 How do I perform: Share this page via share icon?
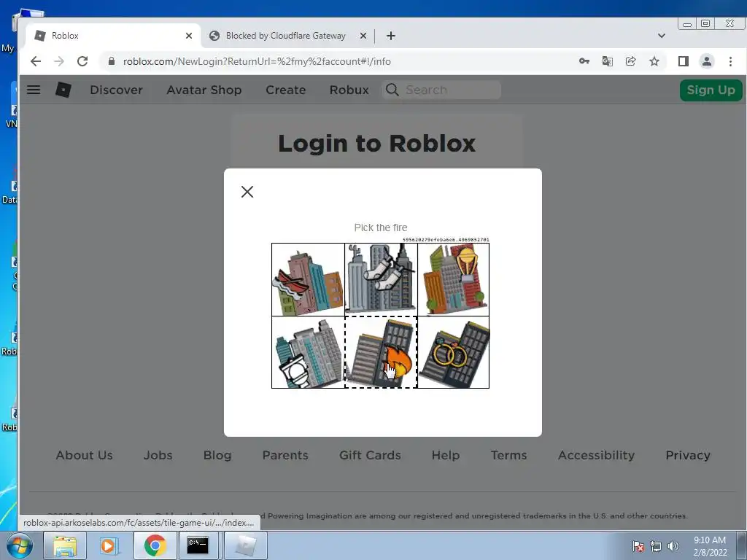tap(631, 61)
